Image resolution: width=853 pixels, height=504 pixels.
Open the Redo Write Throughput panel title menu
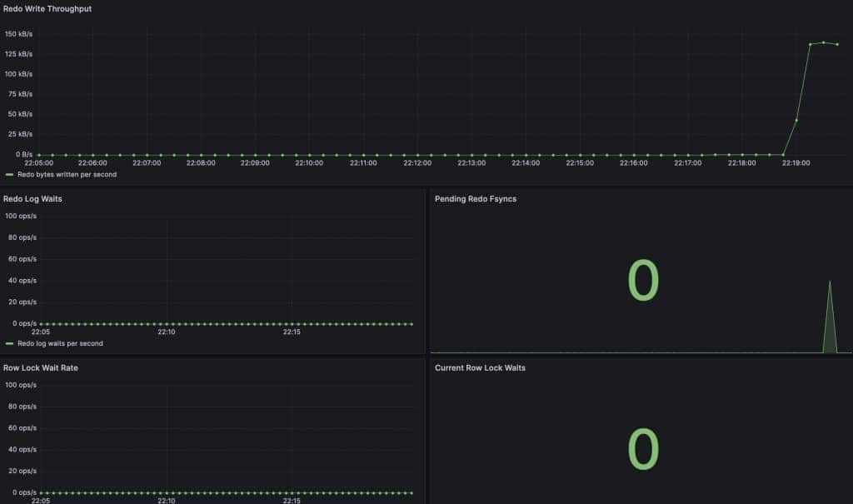coord(47,8)
